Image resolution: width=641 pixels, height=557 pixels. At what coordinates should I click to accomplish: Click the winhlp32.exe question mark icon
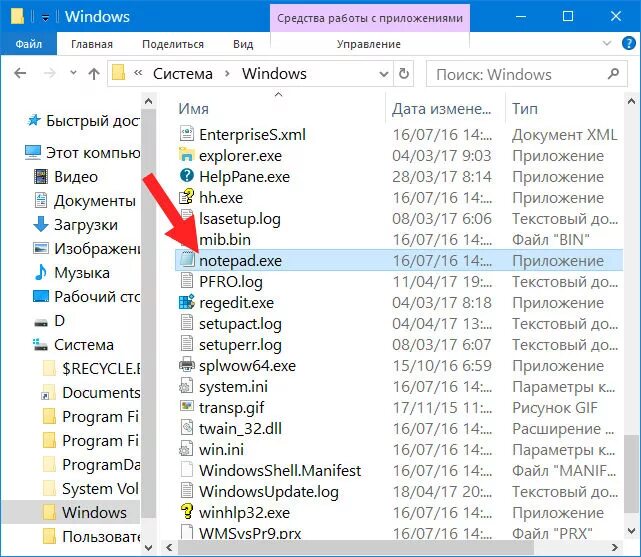coord(186,512)
